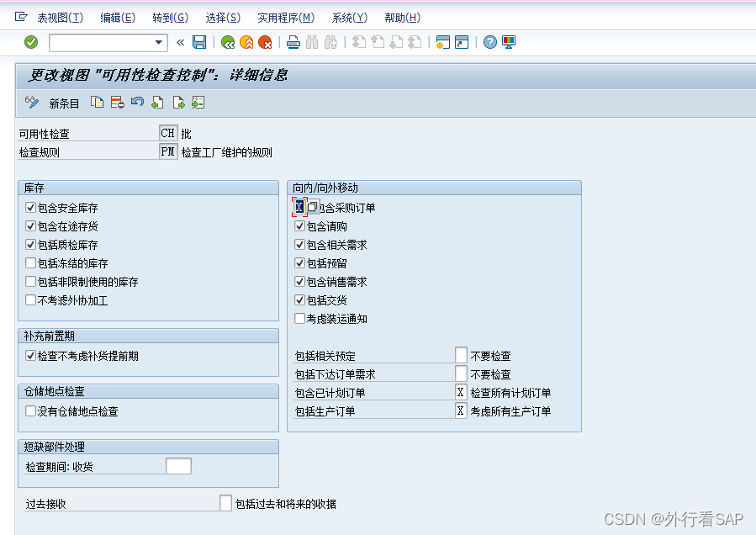Screen dimensions: 756x535
Task: Click the Previous Entry icon
Action: pyautogui.click(x=157, y=103)
